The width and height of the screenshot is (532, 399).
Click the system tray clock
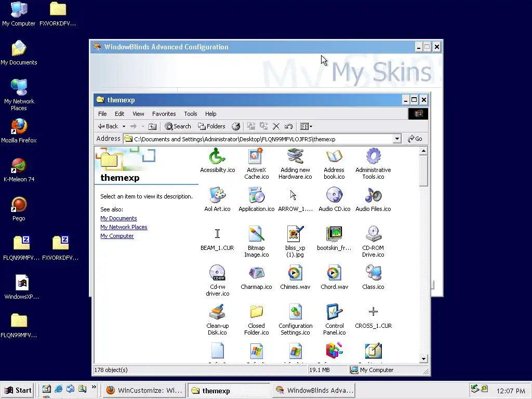[511, 391]
